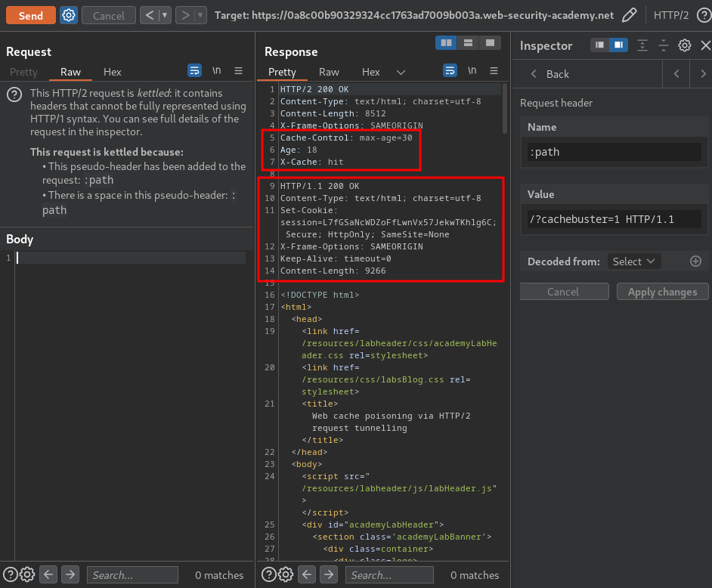Screen dimensions: 712x588
Task: Click the 'Content-Length: 9266' line
Action: [x=333, y=271]
